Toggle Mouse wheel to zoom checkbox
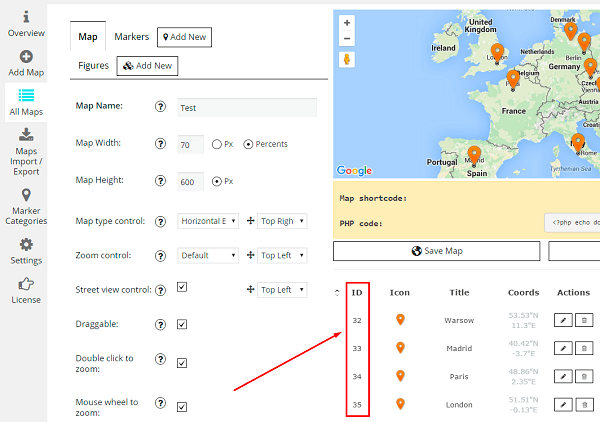This screenshot has width=600, height=422. 182,407
